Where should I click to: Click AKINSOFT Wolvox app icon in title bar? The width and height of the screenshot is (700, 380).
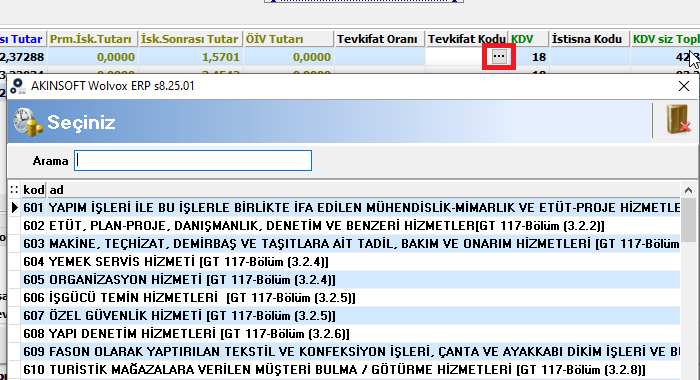coord(18,86)
